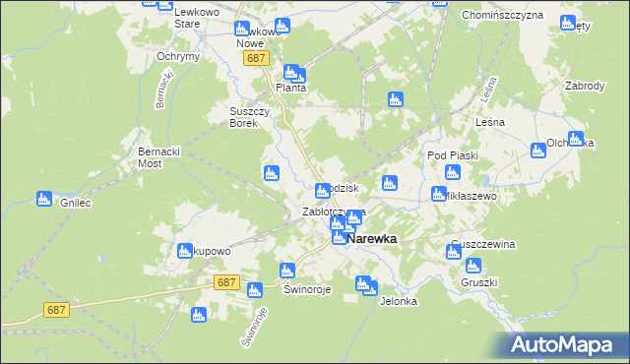Click the Zabłotczyzna label

click(x=334, y=212)
